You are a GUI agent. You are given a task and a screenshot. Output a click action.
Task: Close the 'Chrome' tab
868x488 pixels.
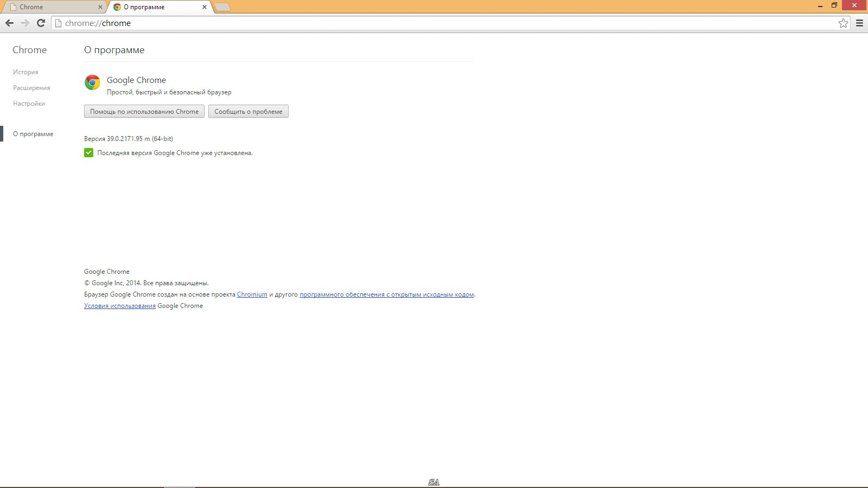click(x=100, y=7)
